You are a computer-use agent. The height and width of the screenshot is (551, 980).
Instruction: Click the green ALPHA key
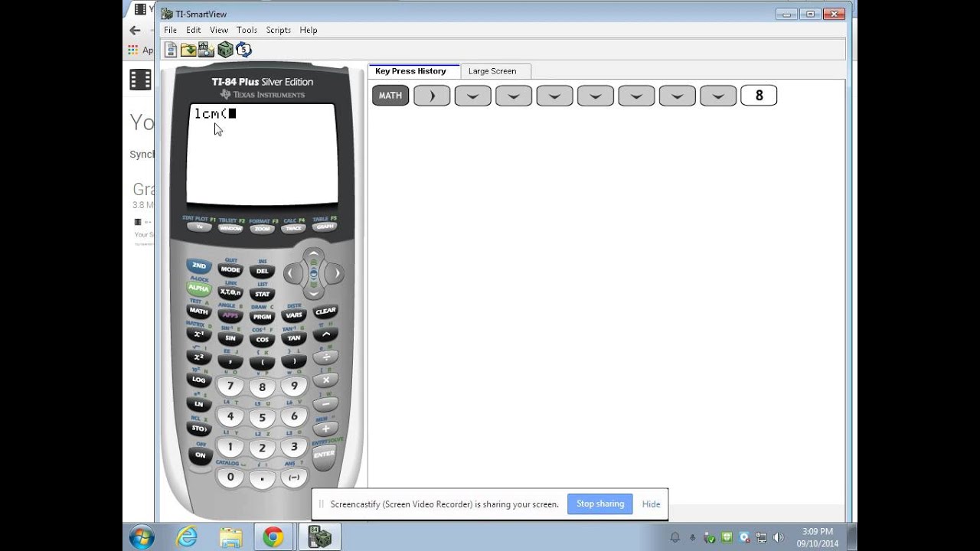(x=199, y=289)
